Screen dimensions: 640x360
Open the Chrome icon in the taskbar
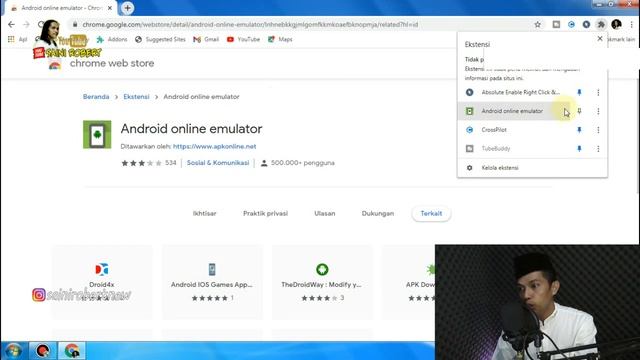click(x=72, y=351)
